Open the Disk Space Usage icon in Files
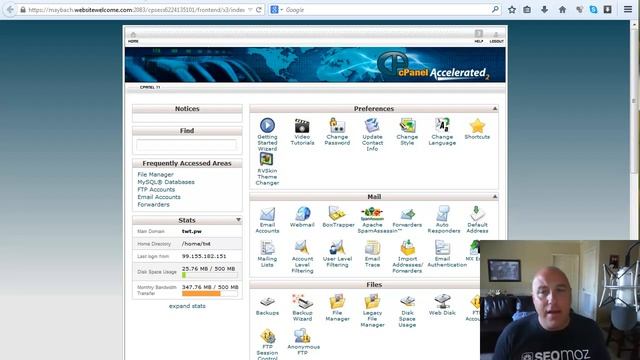This screenshot has width=640, height=360. pyautogui.click(x=407, y=302)
